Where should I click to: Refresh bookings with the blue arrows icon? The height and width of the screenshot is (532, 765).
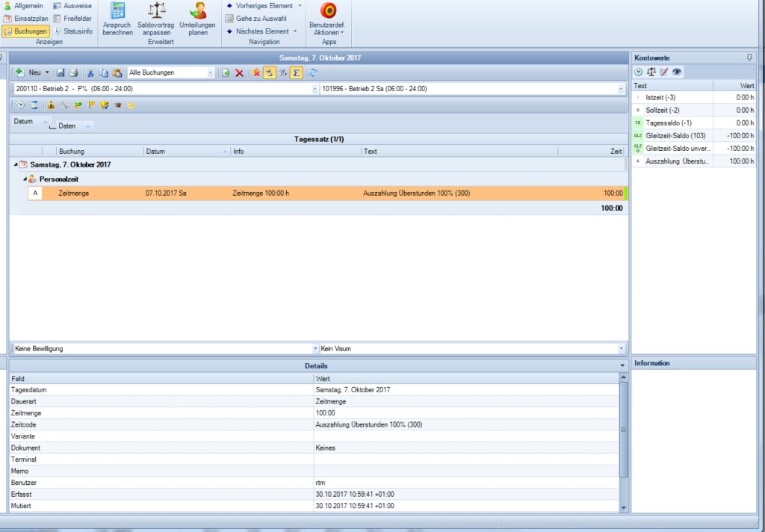point(312,72)
